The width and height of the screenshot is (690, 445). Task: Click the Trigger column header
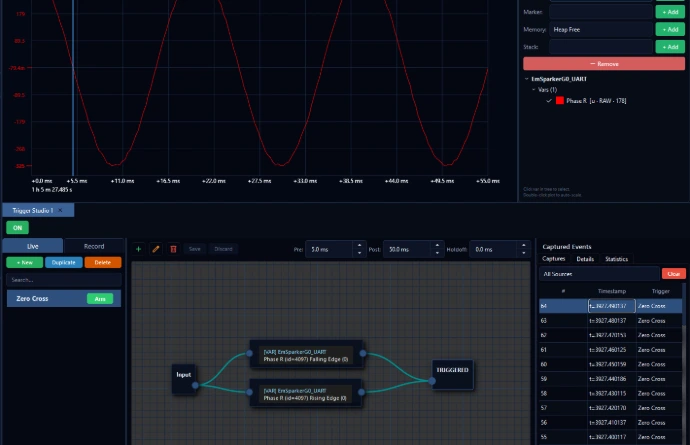660,291
